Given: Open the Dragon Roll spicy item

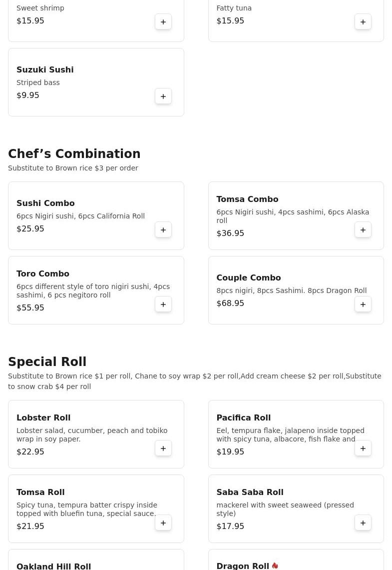Looking at the screenshot, I should coord(296,559).
